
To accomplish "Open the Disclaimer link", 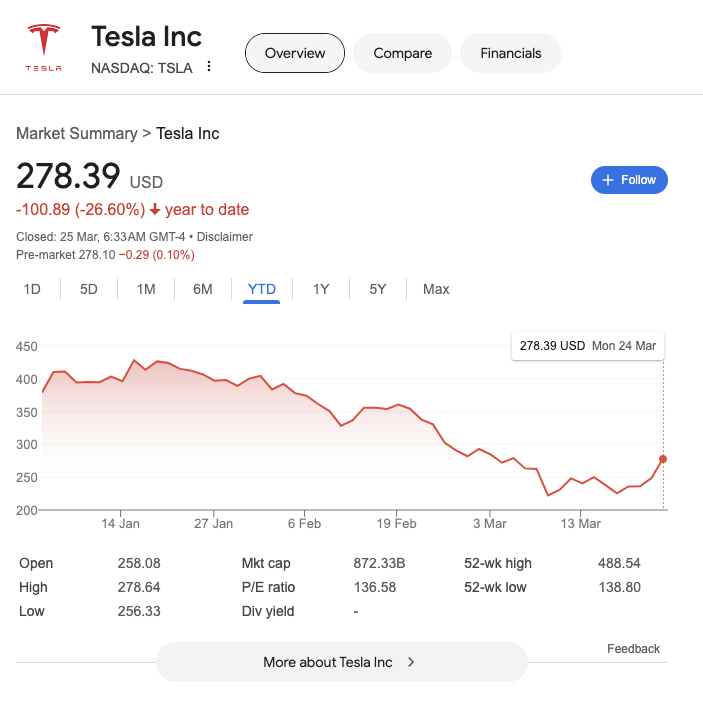I will (224, 237).
